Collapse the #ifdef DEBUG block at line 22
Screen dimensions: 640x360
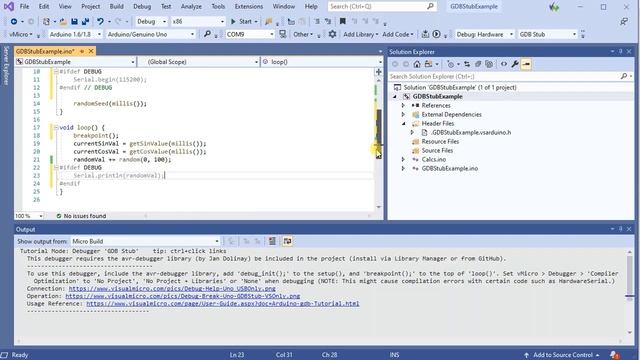point(56,167)
